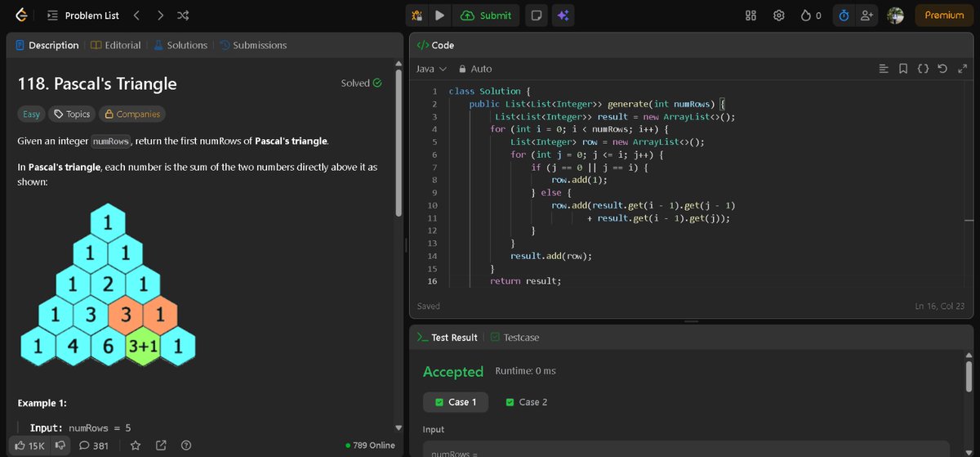
Task: Click the test result panel scrollbar
Action: pyautogui.click(x=969, y=379)
